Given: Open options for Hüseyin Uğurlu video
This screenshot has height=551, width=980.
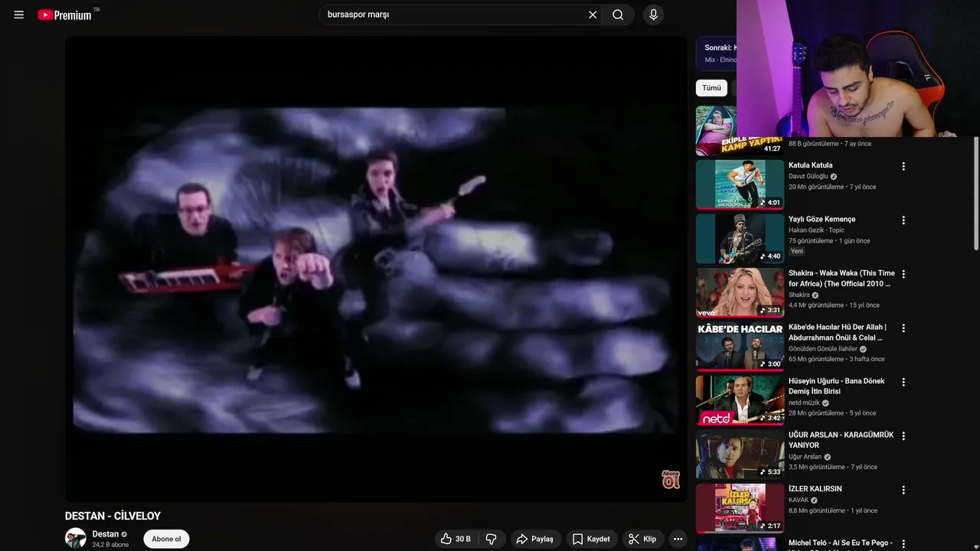Looking at the screenshot, I should (x=903, y=382).
